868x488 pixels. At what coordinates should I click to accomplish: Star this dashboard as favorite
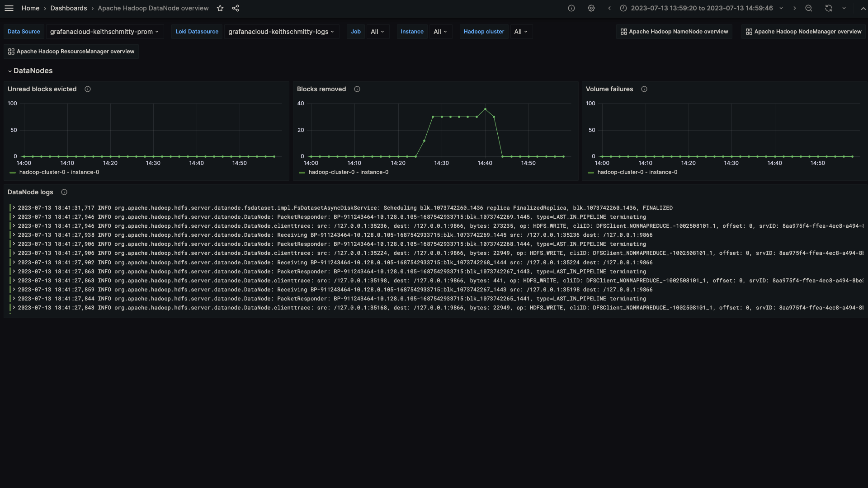pos(220,8)
